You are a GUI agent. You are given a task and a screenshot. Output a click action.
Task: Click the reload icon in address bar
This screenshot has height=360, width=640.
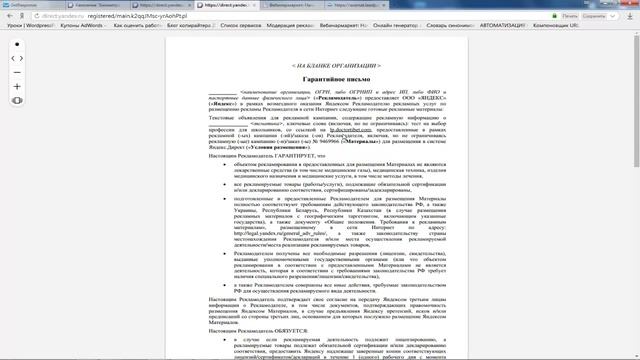coord(37,16)
